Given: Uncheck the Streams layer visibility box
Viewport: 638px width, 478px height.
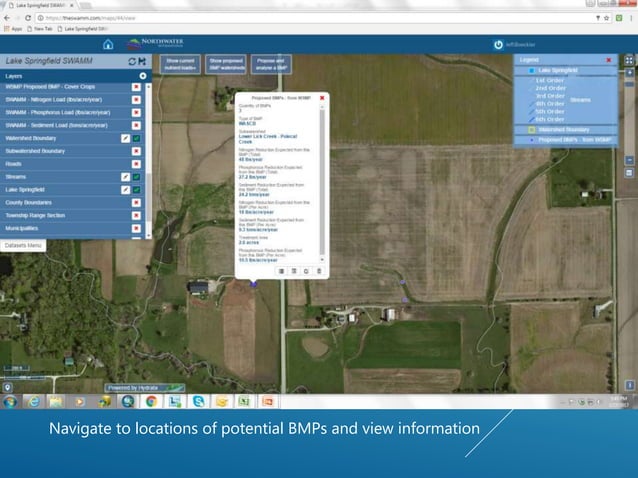Looking at the screenshot, I should click(x=136, y=176).
